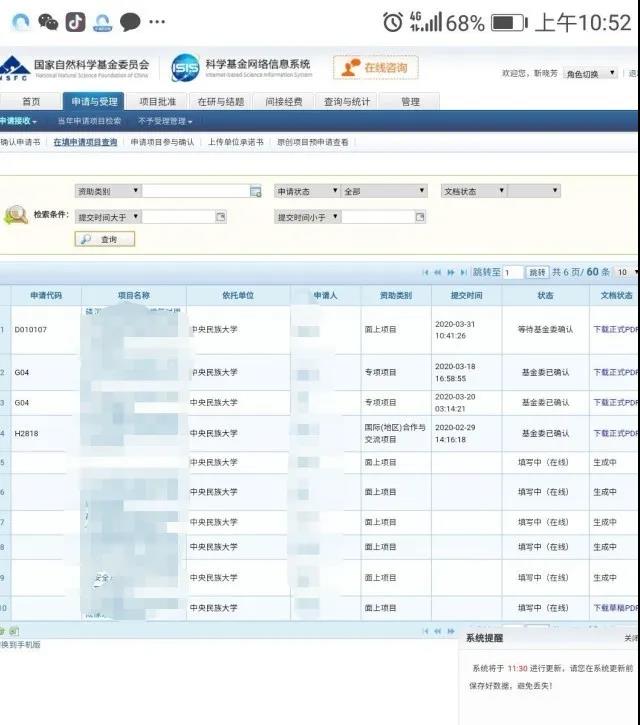Open the TikTok icon in status bar
Viewport: 640px width, 725px height.
pyautogui.click(x=76, y=21)
